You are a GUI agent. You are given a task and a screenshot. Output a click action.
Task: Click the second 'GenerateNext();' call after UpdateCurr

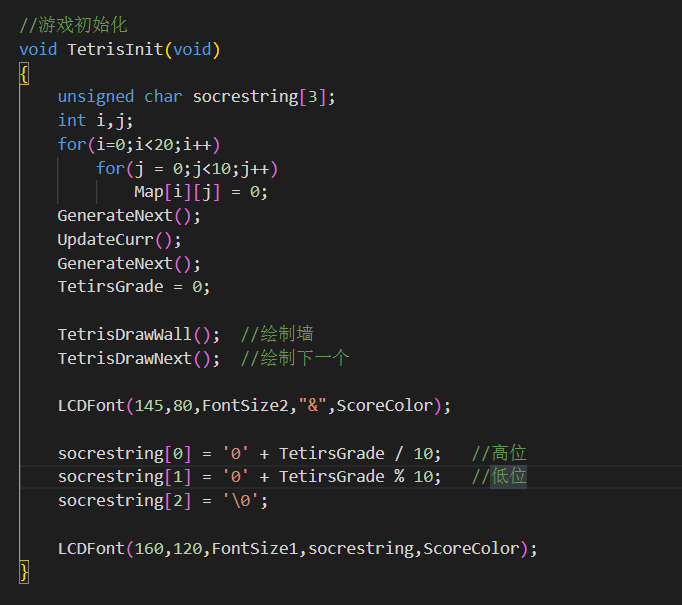tap(129, 264)
